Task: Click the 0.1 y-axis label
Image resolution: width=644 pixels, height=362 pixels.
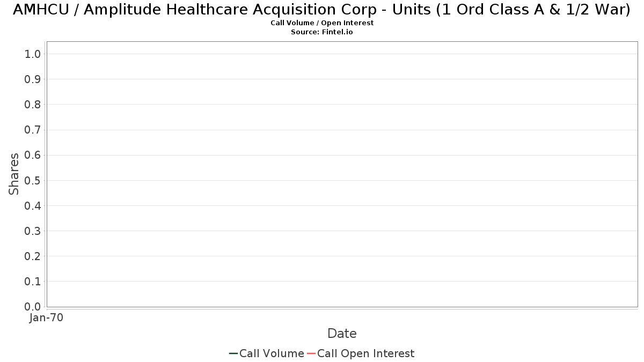Action: [33, 282]
